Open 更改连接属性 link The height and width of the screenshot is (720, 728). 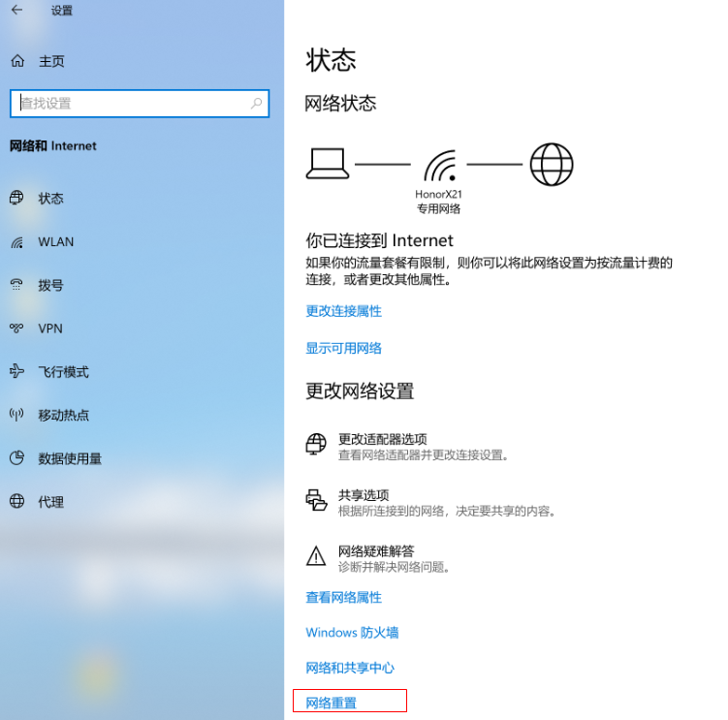pyautogui.click(x=343, y=311)
